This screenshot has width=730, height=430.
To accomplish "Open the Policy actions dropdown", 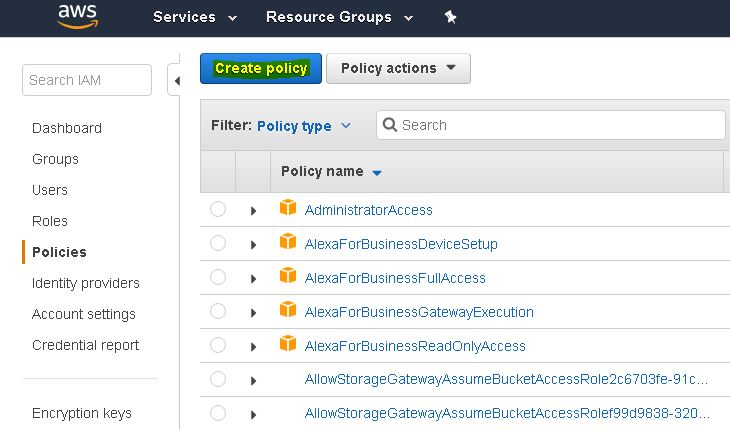I will [398, 68].
